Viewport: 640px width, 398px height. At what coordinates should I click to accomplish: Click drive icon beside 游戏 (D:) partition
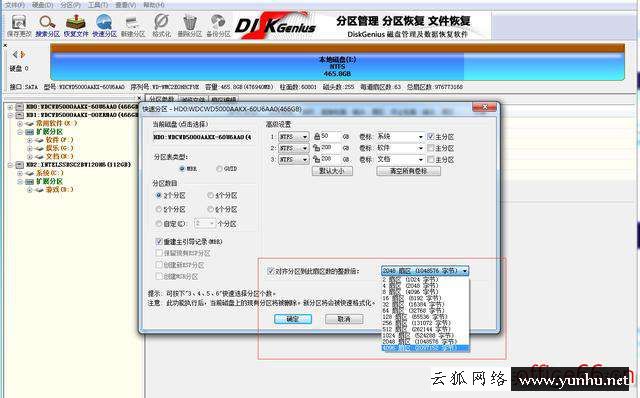[39, 190]
